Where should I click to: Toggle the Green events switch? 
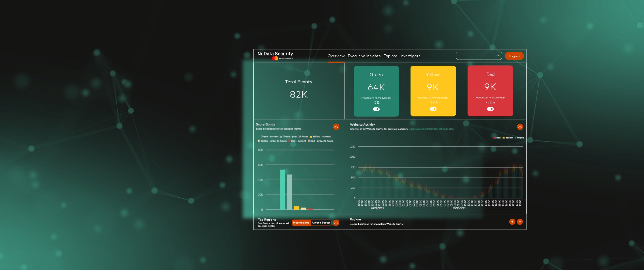pos(376,109)
